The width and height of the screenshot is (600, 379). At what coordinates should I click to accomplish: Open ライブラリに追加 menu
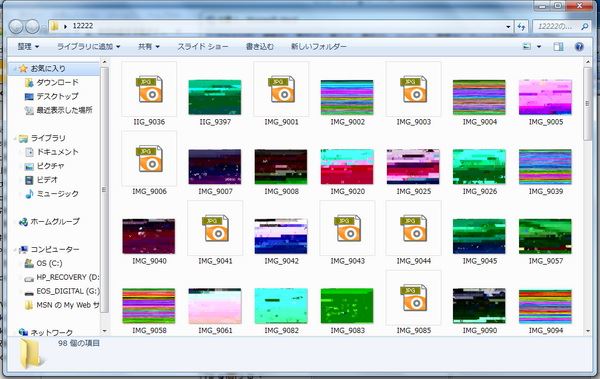click(88, 47)
